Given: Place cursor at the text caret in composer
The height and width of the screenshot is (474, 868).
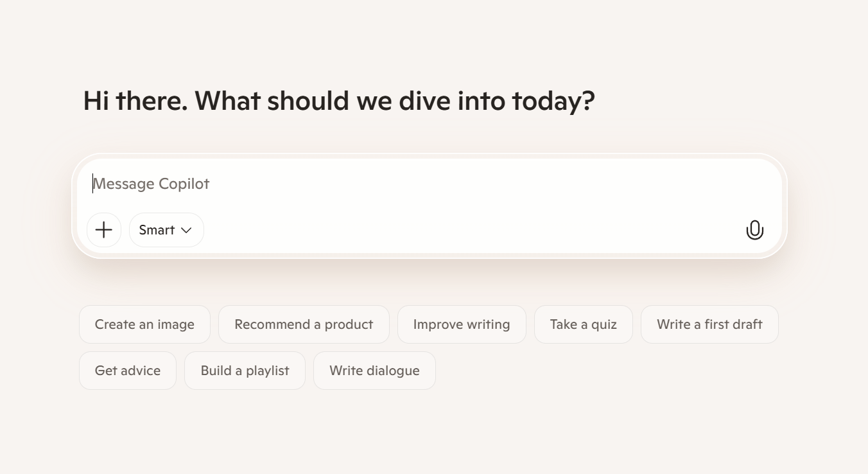Looking at the screenshot, I should (93, 184).
